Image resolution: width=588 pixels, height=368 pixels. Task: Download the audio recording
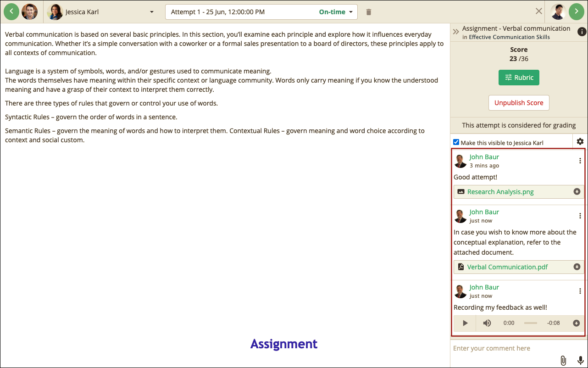pyautogui.click(x=577, y=323)
